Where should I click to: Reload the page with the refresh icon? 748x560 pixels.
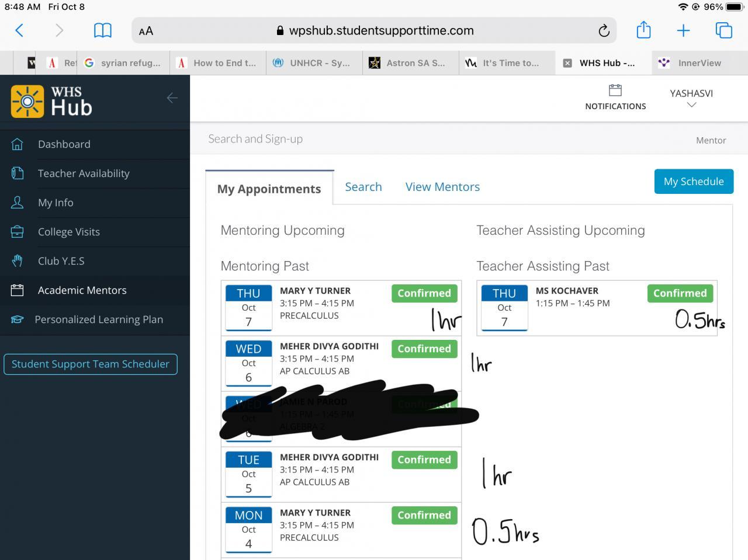coord(604,30)
